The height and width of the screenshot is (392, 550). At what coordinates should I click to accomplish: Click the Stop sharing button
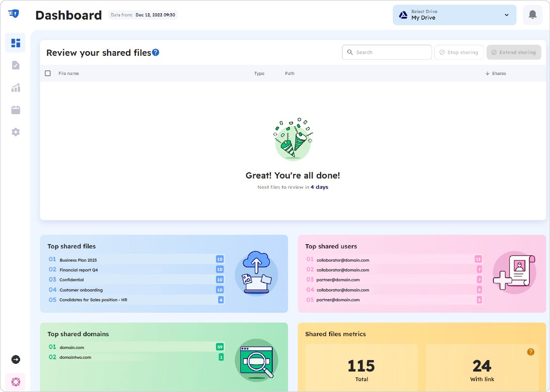pos(459,52)
